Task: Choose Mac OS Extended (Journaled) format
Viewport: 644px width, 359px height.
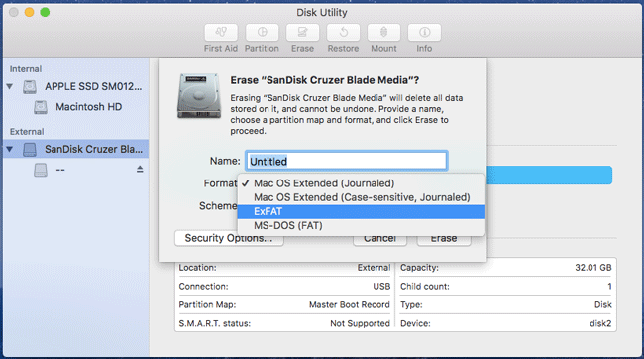Action: tap(362, 183)
